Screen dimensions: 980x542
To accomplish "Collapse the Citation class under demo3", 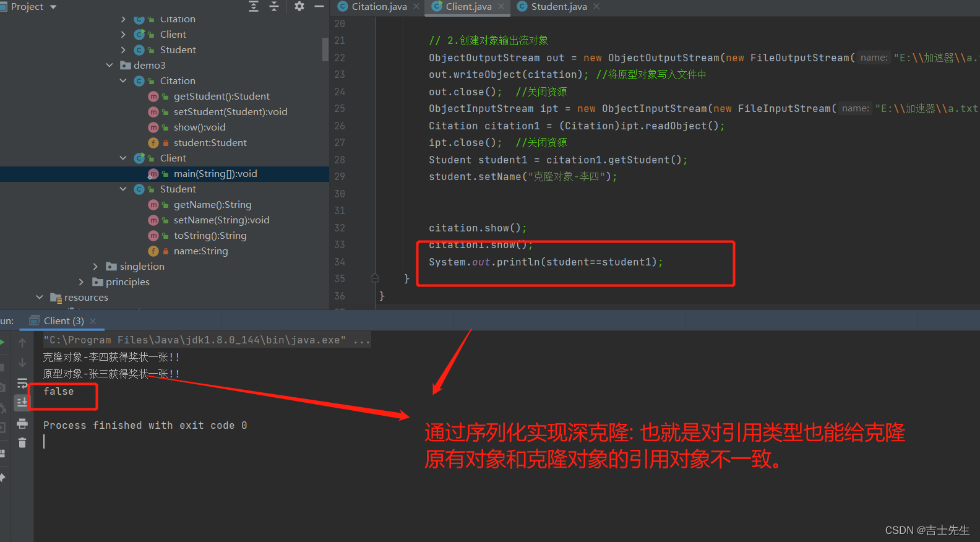I will [x=123, y=81].
